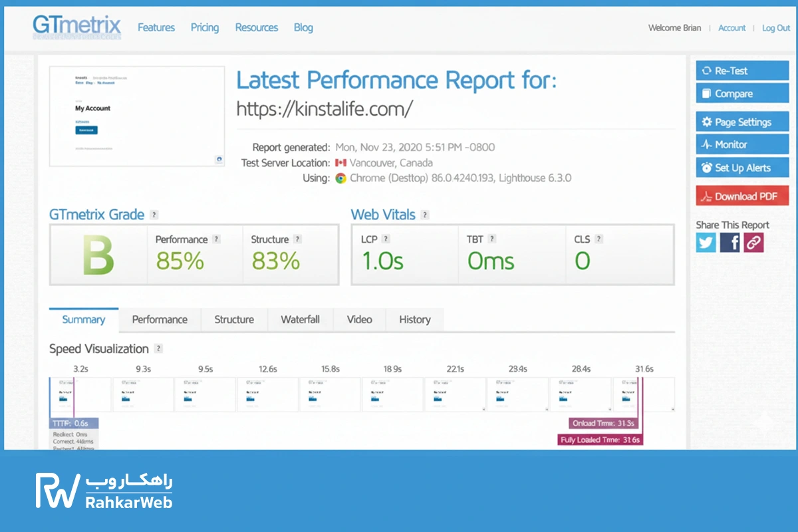Click the 15.8s filmstrip frame
Screen dimensions: 798x532
pos(331,394)
